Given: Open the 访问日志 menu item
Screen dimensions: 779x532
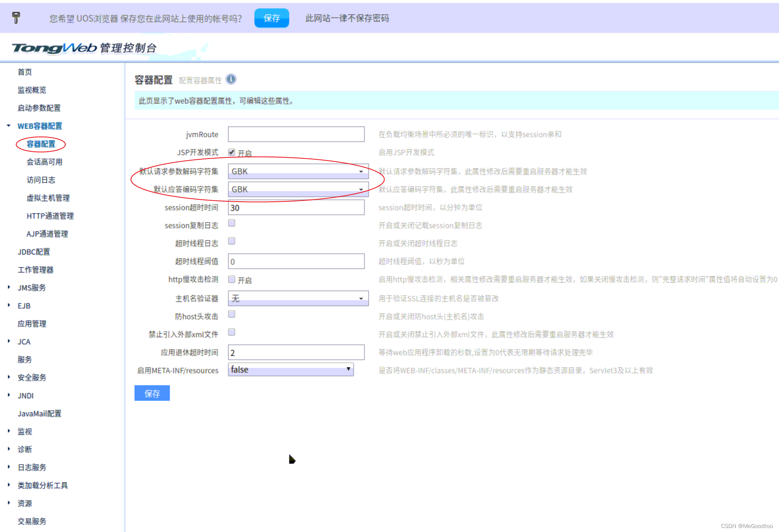Looking at the screenshot, I should click(41, 180).
